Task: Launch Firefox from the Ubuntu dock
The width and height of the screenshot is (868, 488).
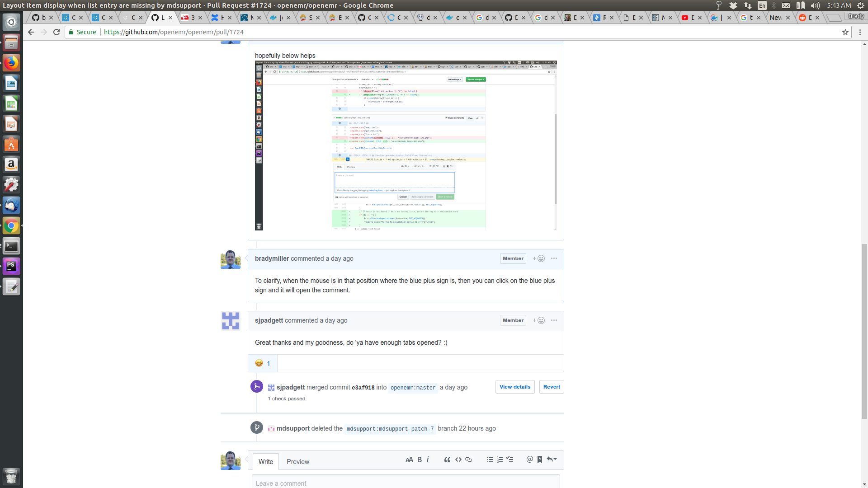Action: pos(11,63)
